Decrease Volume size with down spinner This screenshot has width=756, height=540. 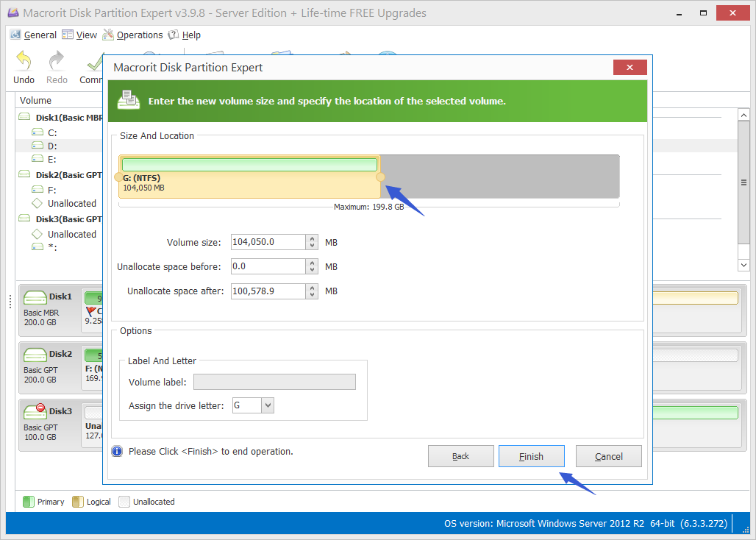(312, 246)
